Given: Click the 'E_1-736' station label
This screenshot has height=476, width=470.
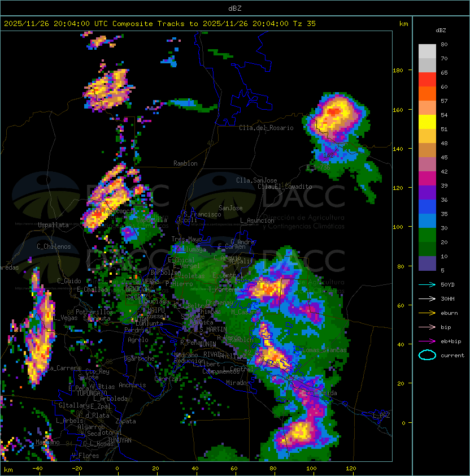Looking at the screenshot, I should coord(318,167).
